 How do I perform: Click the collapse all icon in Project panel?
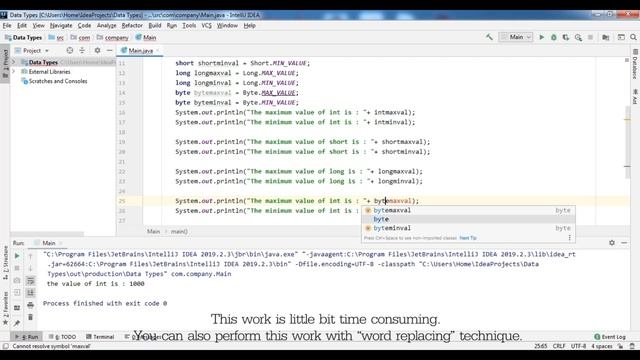(x=82, y=50)
